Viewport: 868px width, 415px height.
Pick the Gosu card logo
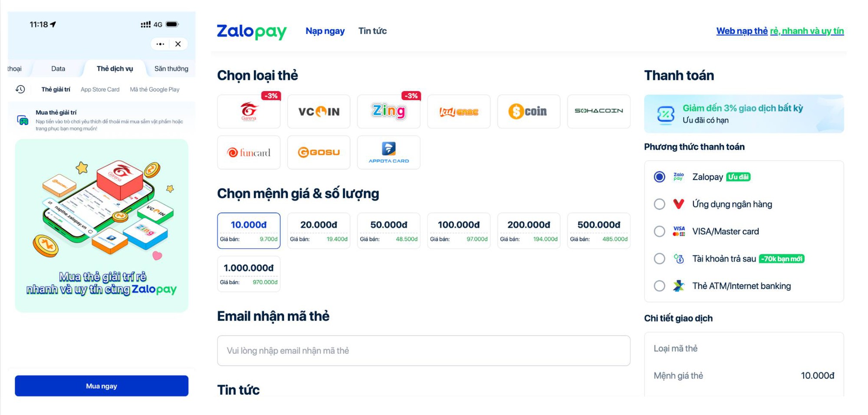pyautogui.click(x=319, y=152)
